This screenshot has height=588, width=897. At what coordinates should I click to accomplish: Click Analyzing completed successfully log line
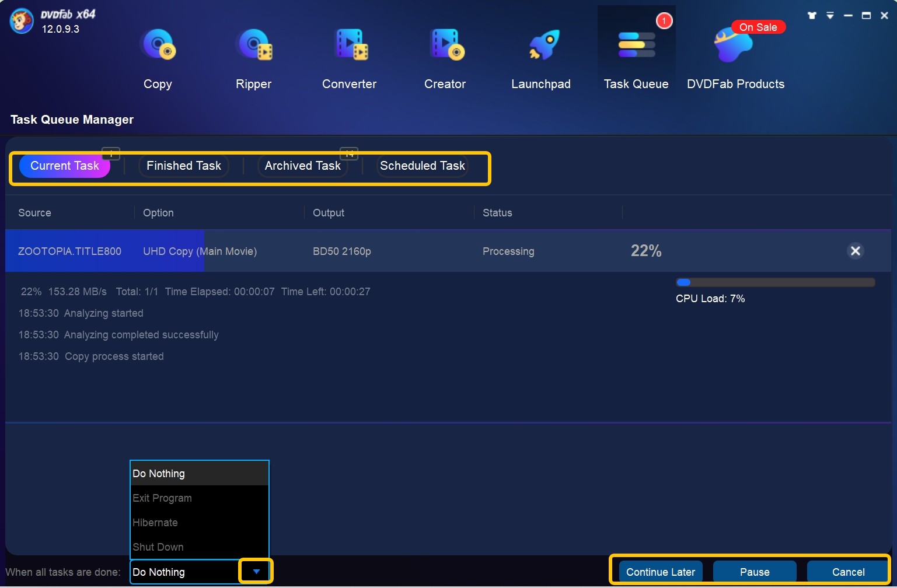point(118,335)
